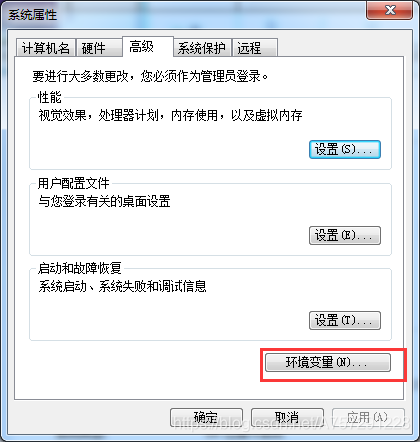Switch to the 计算机名 tab
420x442 pixels.
pos(46,48)
